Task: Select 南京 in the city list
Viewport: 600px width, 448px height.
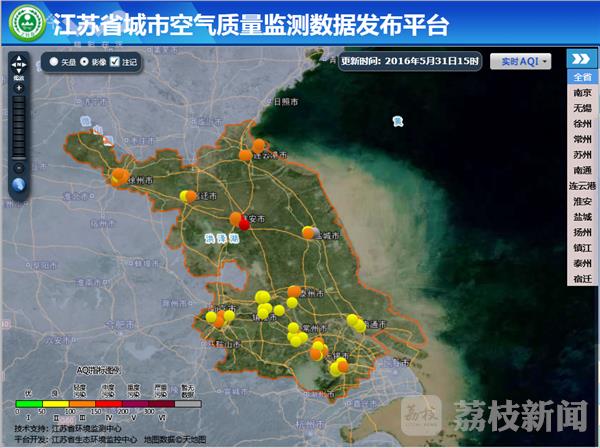Action: coord(581,92)
